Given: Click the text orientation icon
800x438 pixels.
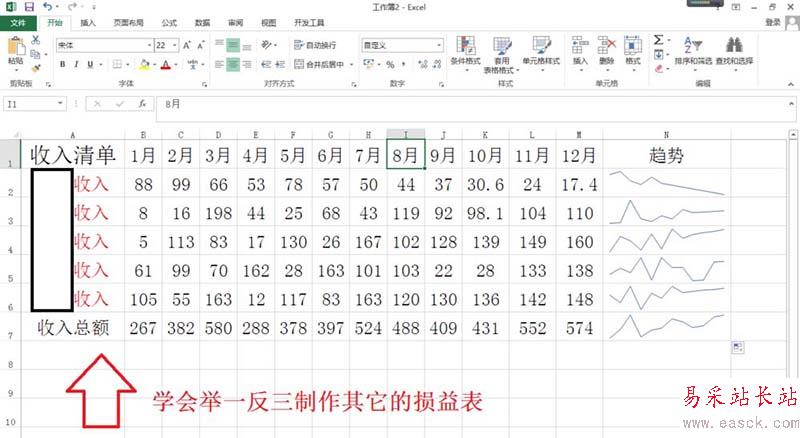Looking at the screenshot, I should pyautogui.click(x=267, y=45).
